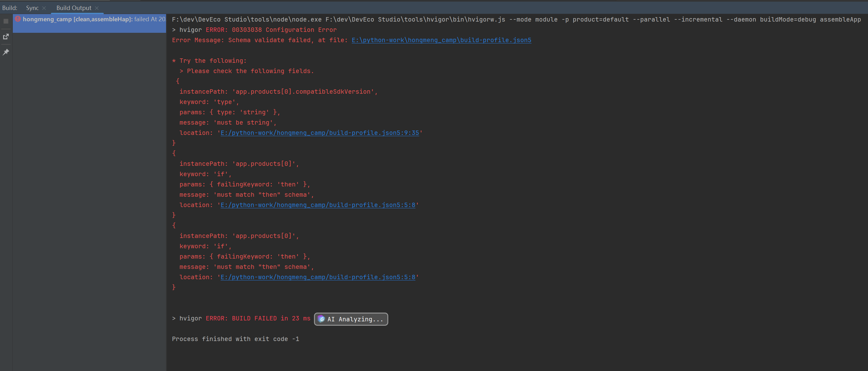Screen dimensions: 868x371
Task: Open the E:\python-work build-profile.json5 backslash link
Action: click(441, 40)
